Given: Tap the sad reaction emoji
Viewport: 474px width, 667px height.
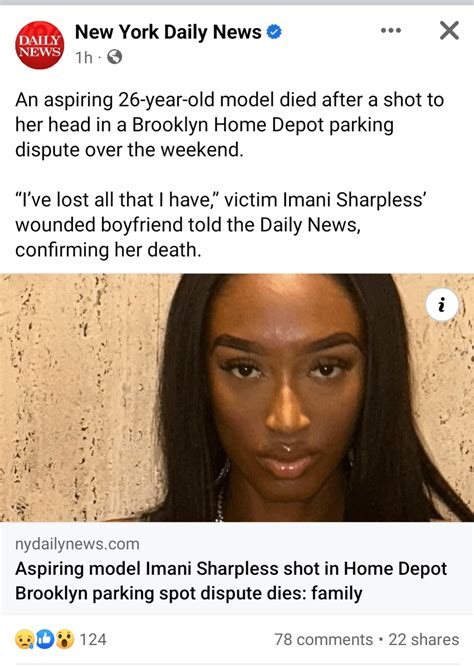Looking at the screenshot, I should click(24, 639).
